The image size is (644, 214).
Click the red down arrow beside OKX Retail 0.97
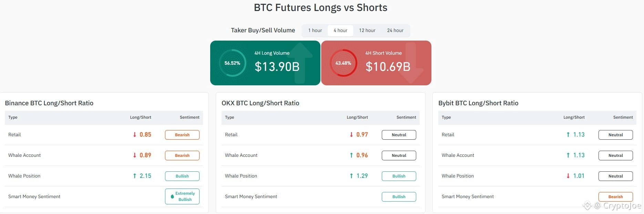[351, 135]
